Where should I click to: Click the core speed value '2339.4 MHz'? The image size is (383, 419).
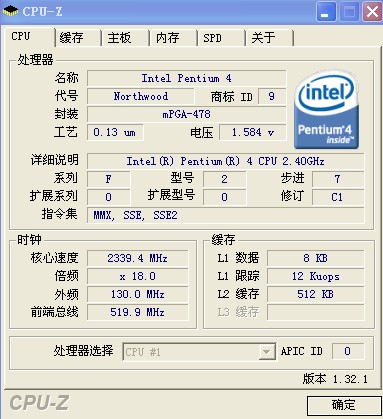coord(138,258)
